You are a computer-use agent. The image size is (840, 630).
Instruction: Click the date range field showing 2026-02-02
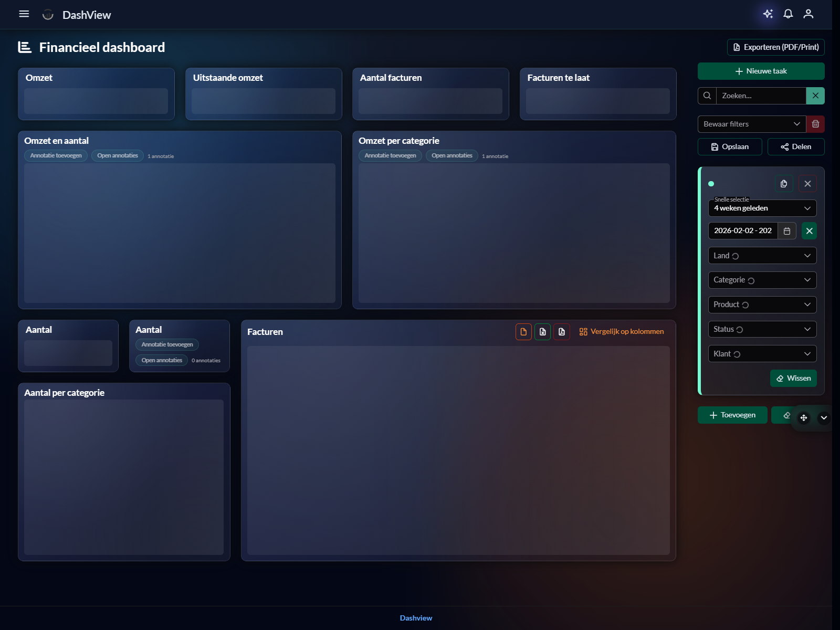point(743,230)
